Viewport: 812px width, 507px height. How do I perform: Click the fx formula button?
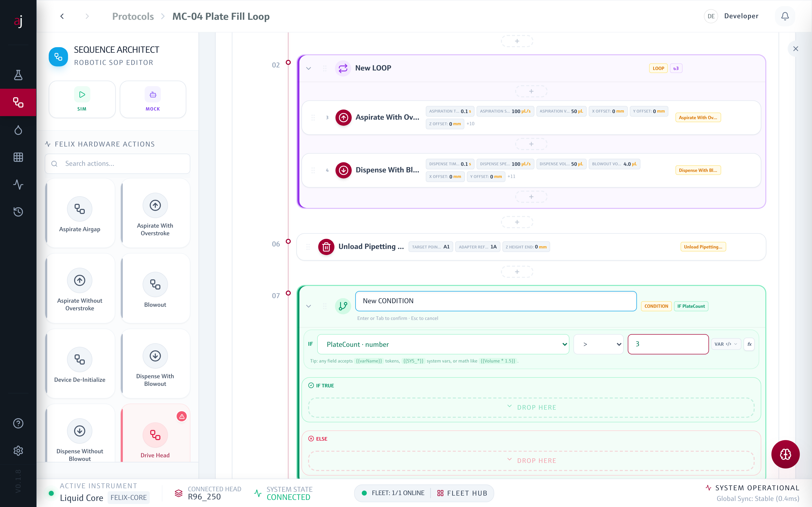(749, 344)
